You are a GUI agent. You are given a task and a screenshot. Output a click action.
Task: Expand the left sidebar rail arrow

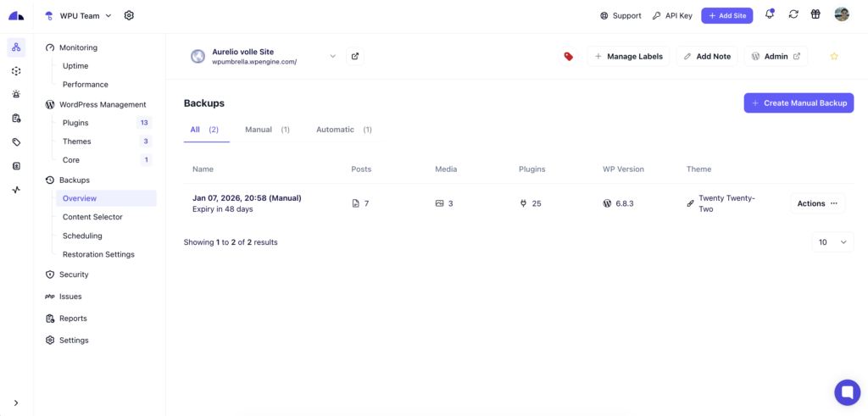[x=16, y=402]
